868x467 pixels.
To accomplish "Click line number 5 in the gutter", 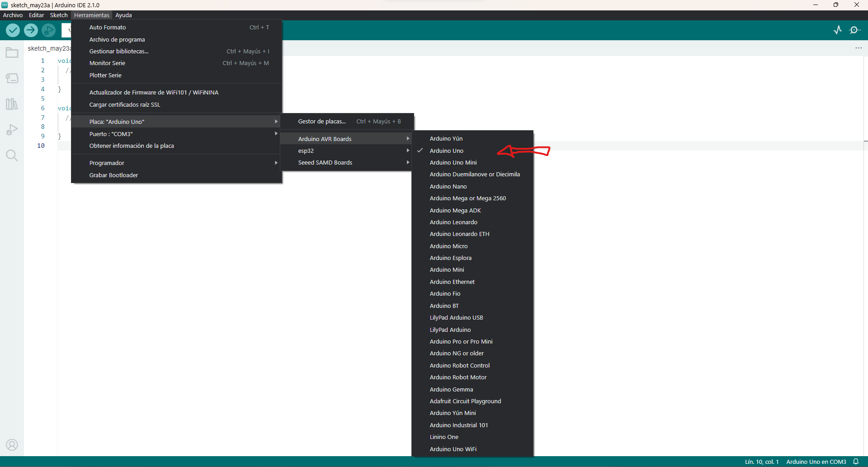I will pyautogui.click(x=43, y=99).
